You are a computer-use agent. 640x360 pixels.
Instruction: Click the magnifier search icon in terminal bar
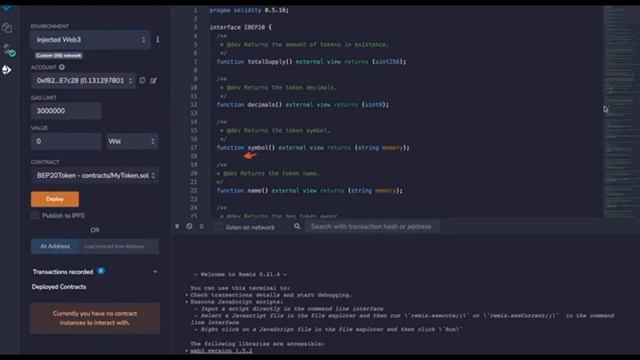[297, 226]
